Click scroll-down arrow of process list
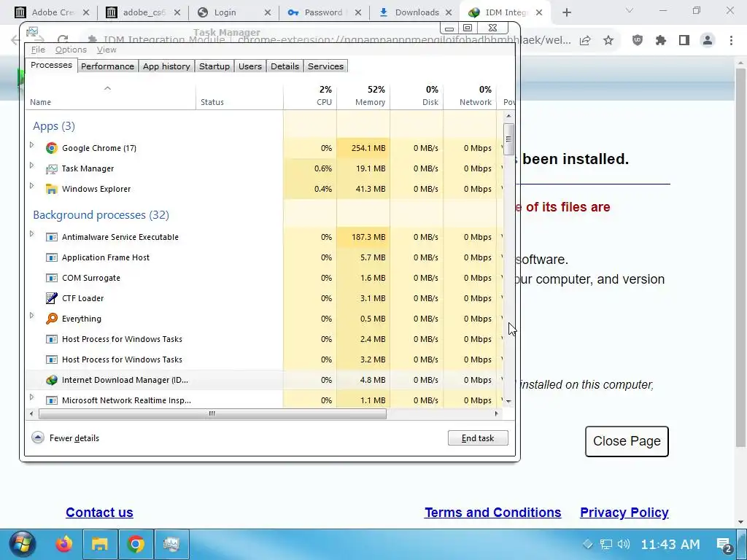Viewport: 747px width, 560px height. pos(508,402)
